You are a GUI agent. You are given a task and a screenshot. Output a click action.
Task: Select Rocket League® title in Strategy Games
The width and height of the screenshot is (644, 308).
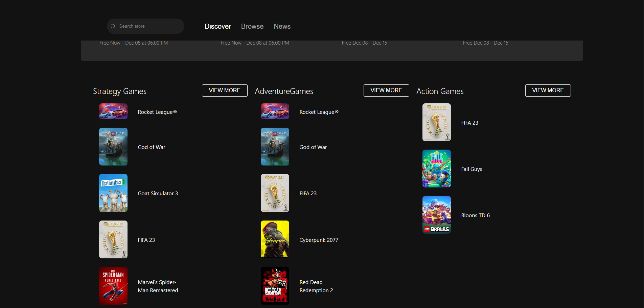[x=157, y=112]
